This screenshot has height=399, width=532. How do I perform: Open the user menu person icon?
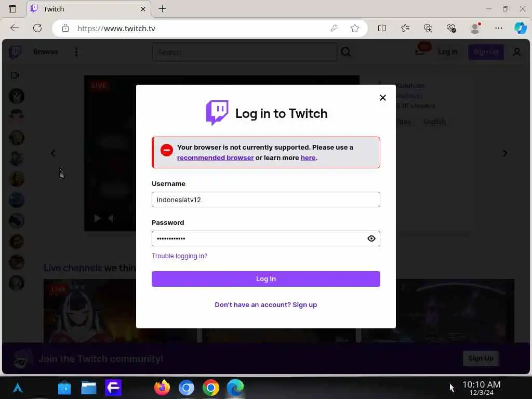(x=516, y=52)
